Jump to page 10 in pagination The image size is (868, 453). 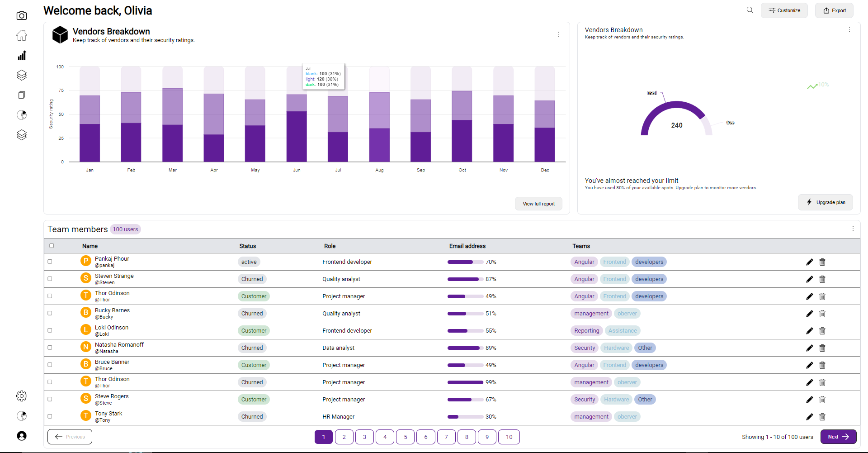[x=509, y=437]
